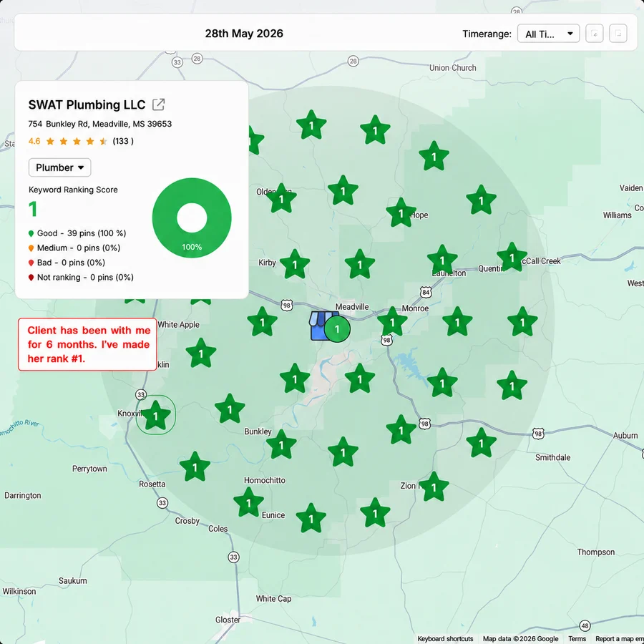Click the 4.6 rating stars row
This screenshot has width=644, height=644.
77,142
